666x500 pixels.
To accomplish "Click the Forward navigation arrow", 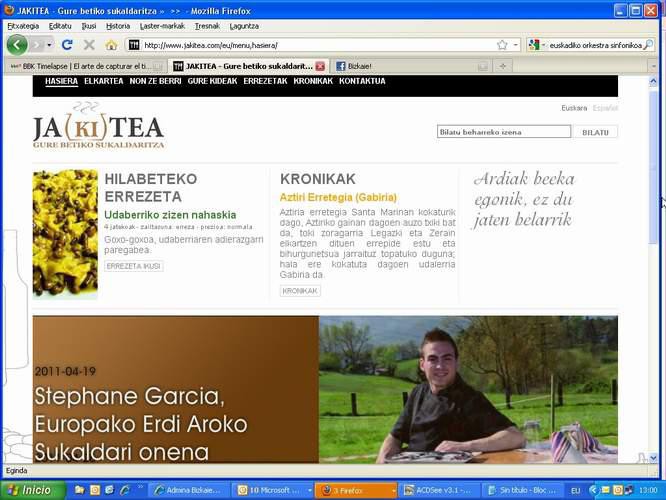I will coord(37,45).
